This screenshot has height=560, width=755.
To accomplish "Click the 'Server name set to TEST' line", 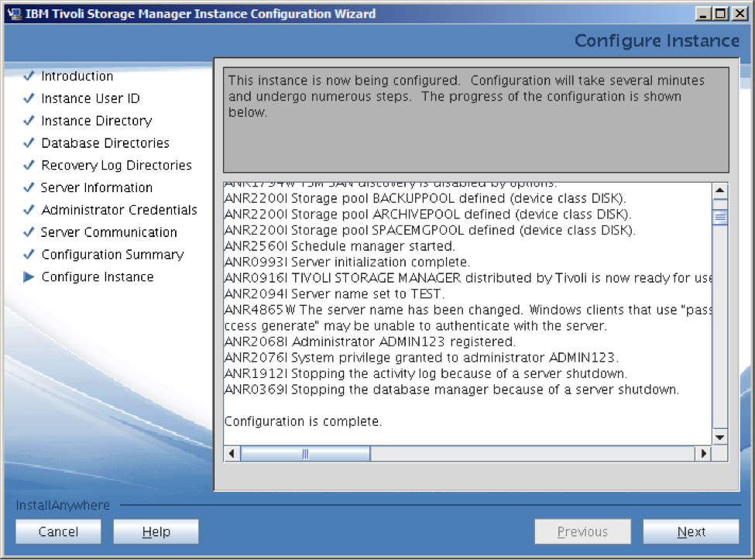I will pos(335,294).
